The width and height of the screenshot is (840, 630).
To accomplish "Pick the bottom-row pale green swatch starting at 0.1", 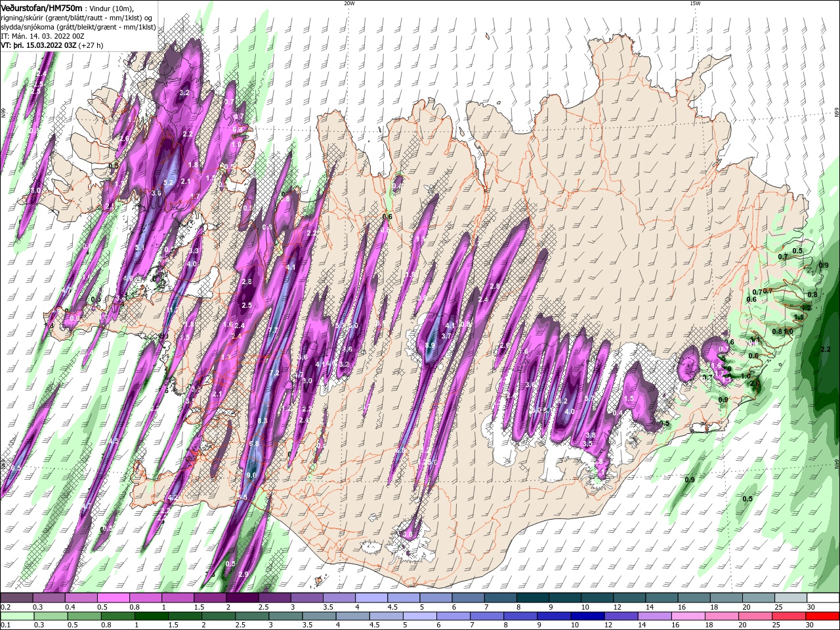I will pos(16,616).
